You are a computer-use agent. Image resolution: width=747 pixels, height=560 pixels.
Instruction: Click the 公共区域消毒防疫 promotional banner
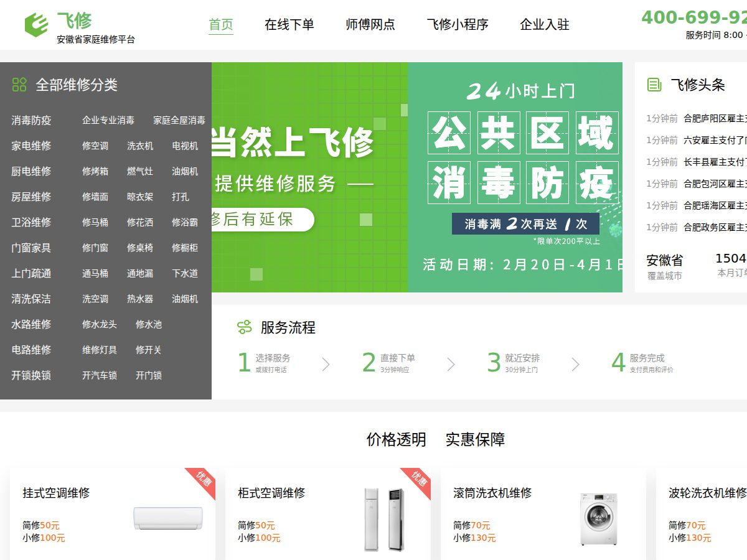click(515, 177)
